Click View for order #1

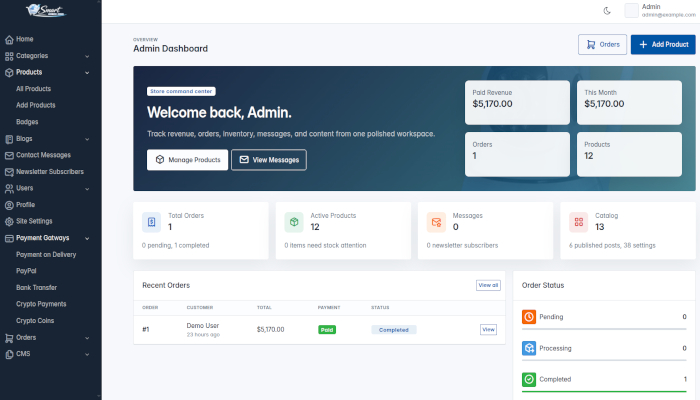click(488, 329)
